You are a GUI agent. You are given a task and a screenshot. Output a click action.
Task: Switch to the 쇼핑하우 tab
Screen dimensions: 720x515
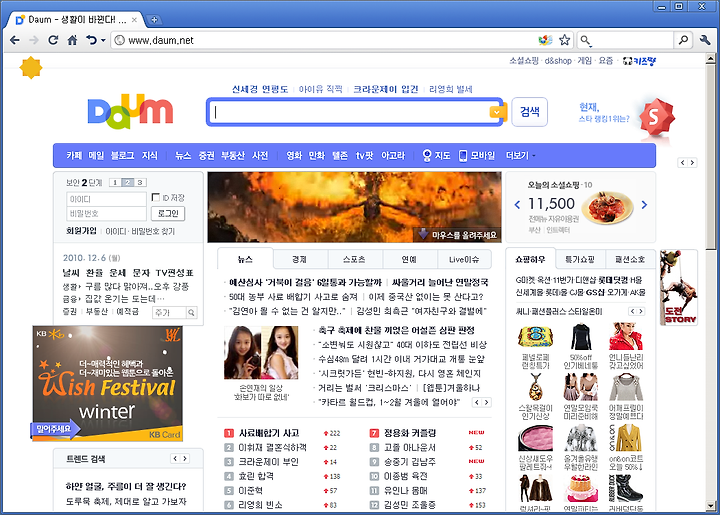click(530, 259)
